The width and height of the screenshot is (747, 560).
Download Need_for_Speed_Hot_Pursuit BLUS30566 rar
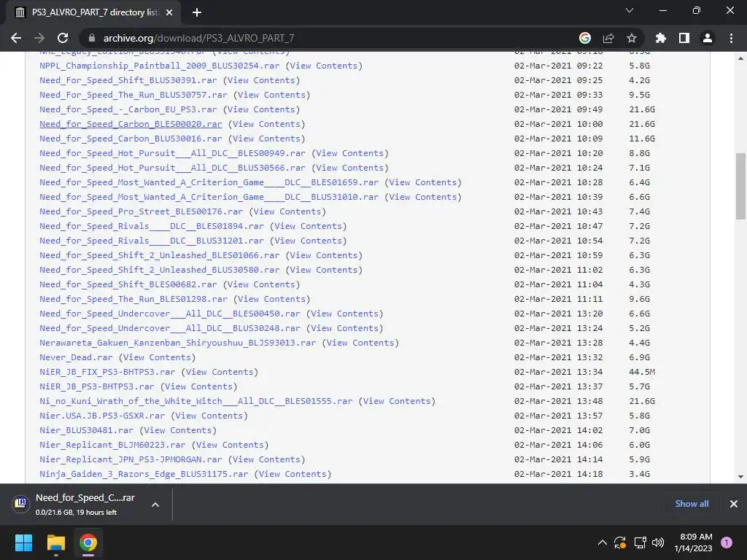(x=172, y=168)
